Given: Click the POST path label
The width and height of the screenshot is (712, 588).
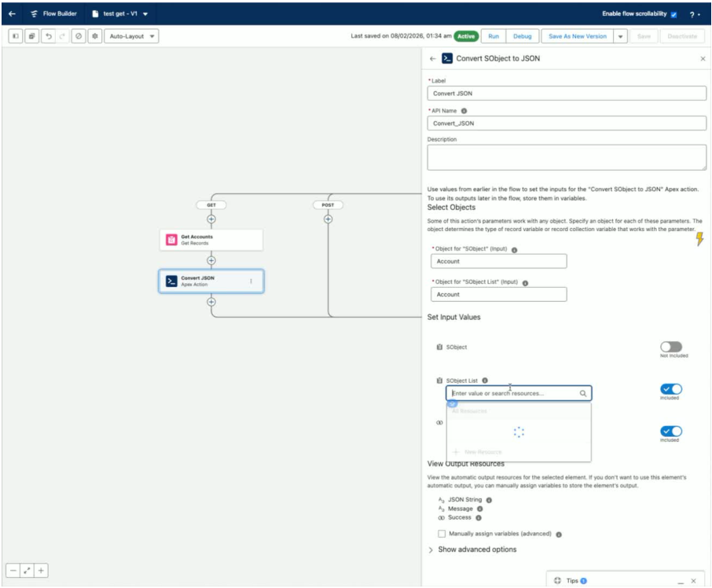Looking at the screenshot, I should coord(328,205).
